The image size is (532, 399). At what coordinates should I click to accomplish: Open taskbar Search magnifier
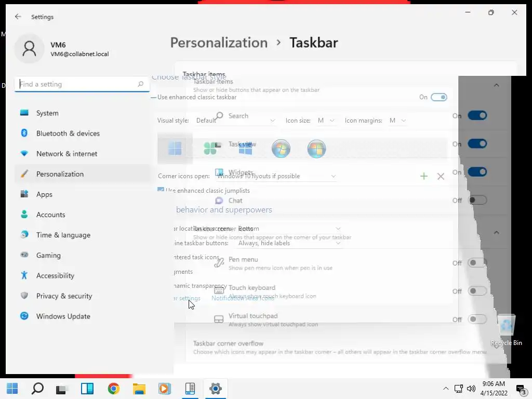click(x=37, y=389)
